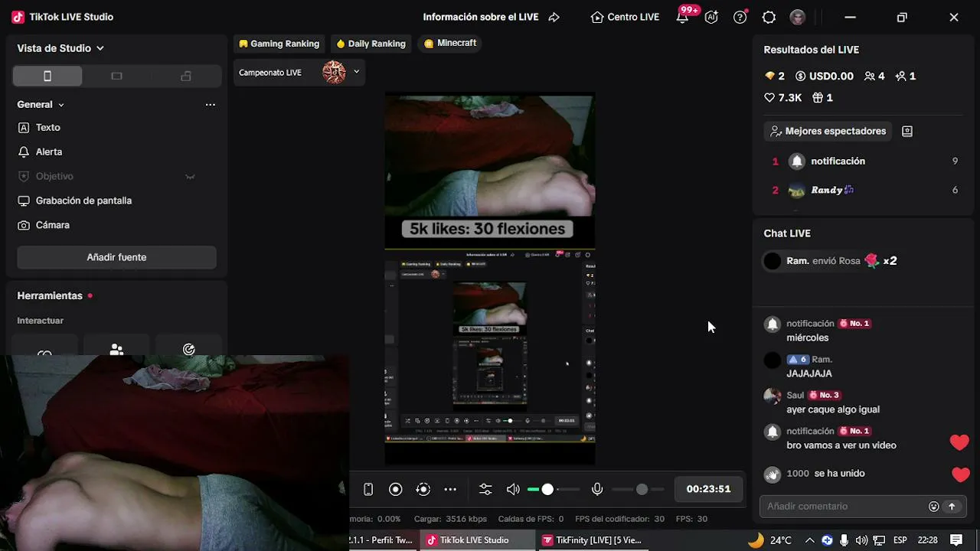Click the replay clip icon in bottom toolbar
The height and width of the screenshot is (551, 980).
(x=423, y=490)
